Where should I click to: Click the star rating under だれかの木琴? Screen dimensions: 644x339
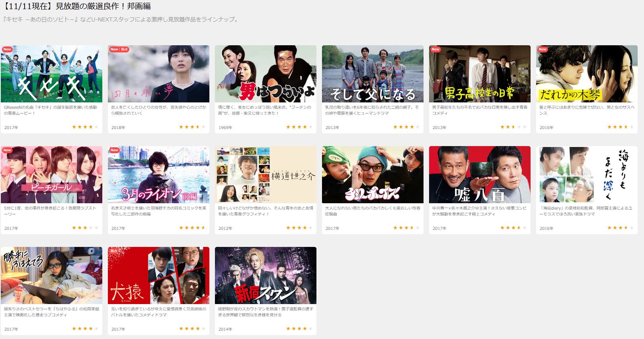point(620,127)
